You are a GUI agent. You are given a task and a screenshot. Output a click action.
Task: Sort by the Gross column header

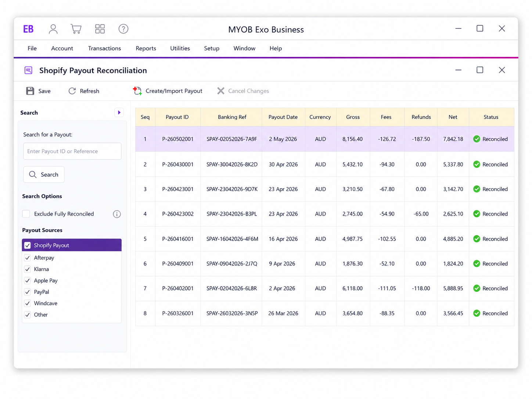click(353, 117)
